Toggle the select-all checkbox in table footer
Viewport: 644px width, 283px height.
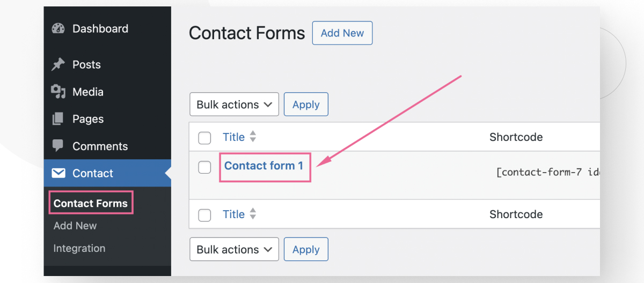click(x=204, y=215)
